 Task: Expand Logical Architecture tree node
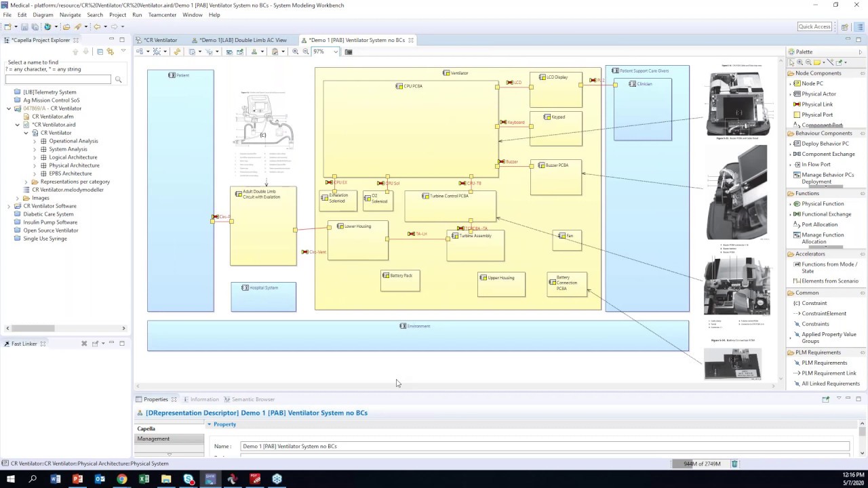35,157
